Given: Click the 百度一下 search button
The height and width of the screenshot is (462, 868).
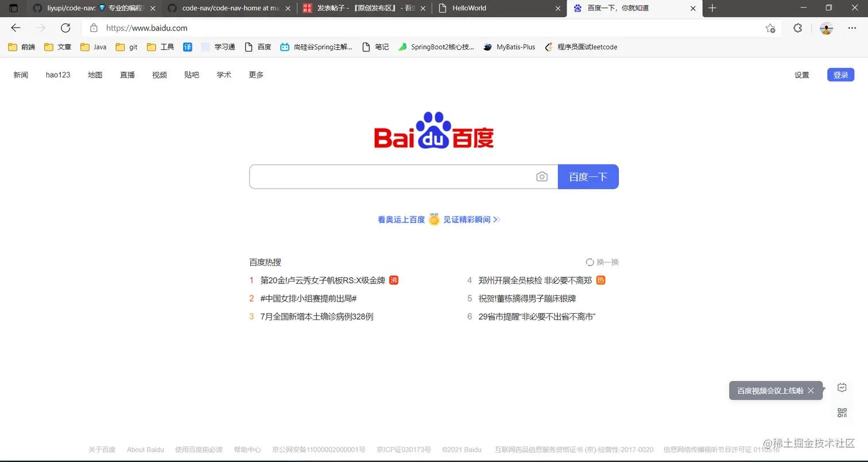Looking at the screenshot, I should click(x=588, y=176).
